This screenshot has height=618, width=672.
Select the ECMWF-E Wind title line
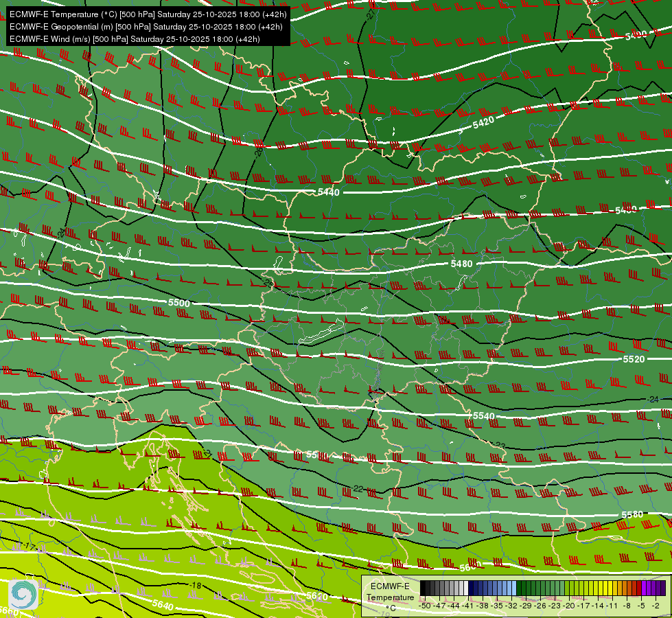pyautogui.click(x=135, y=39)
